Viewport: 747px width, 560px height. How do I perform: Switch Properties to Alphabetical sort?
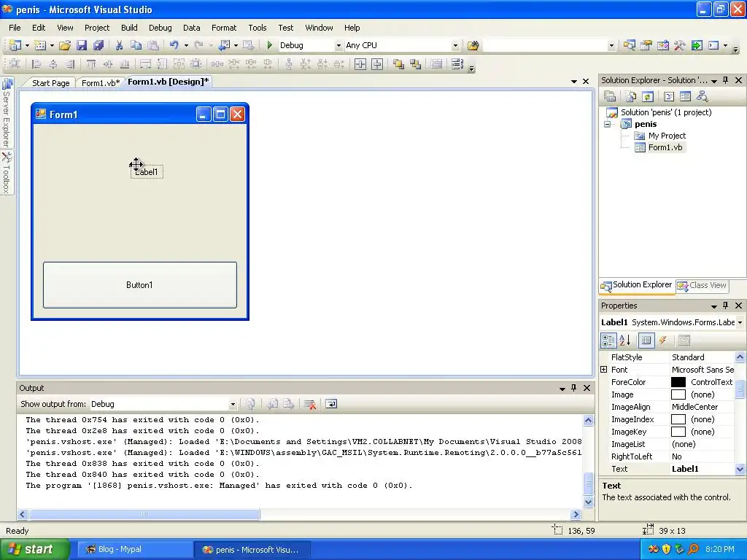625,341
